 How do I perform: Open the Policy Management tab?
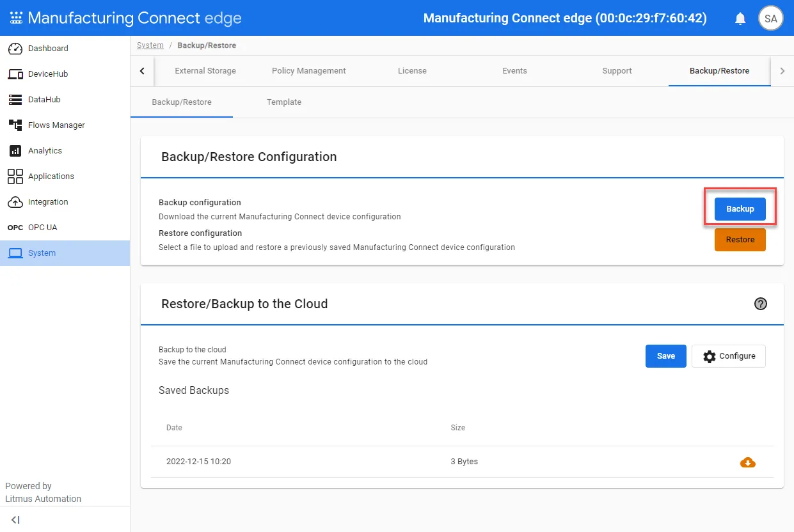(309, 71)
